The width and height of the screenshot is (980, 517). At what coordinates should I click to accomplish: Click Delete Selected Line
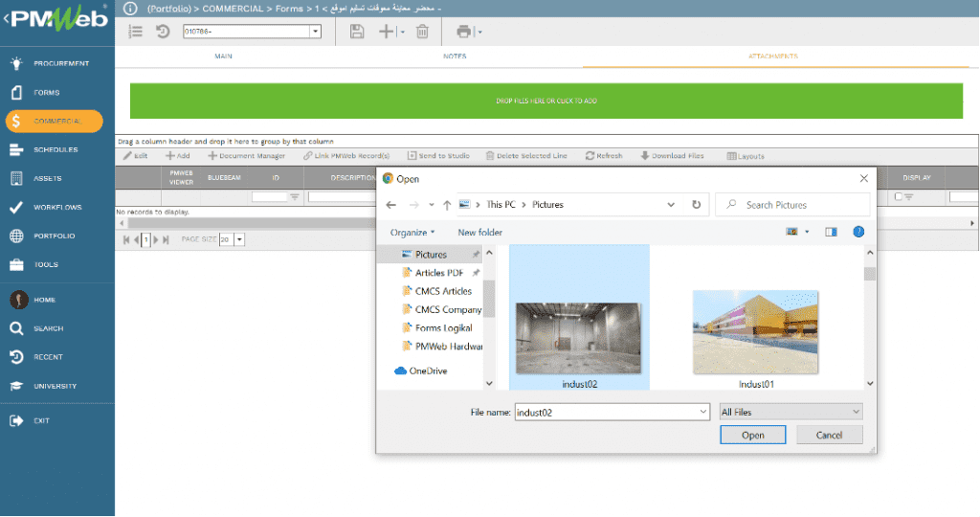click(x=526, y=156)
